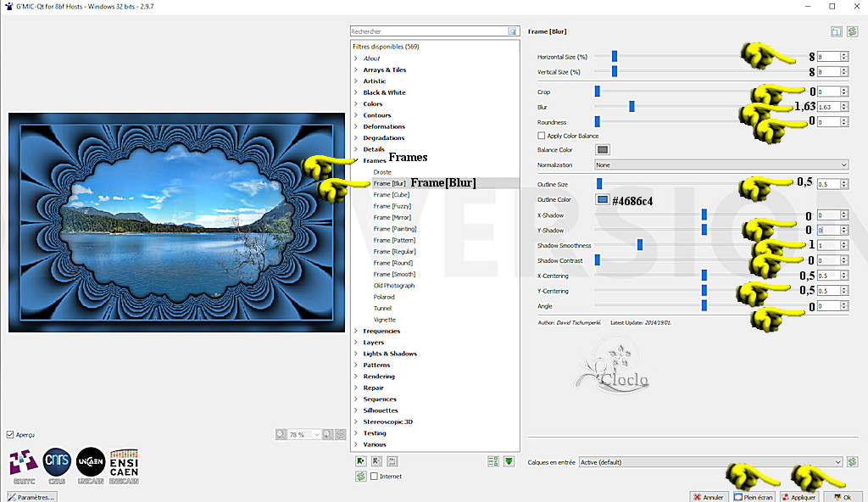Expand the Deformations filter category
The image size is (868, 502).
click(356, 126)
